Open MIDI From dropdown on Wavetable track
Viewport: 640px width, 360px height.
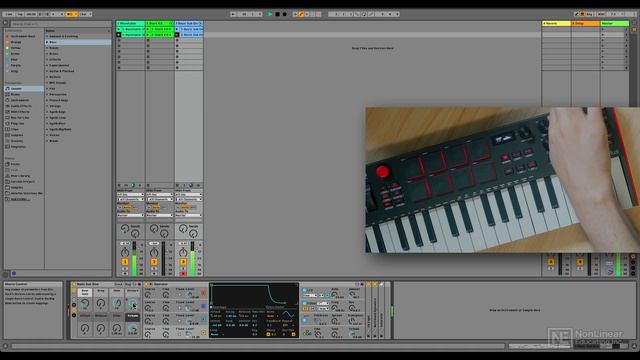click(131, 195)
